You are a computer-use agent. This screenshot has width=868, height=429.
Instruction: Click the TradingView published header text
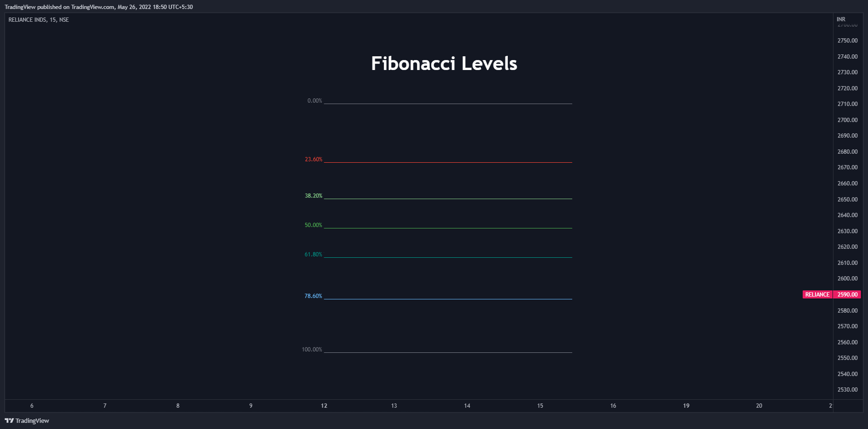pos(98,7)
